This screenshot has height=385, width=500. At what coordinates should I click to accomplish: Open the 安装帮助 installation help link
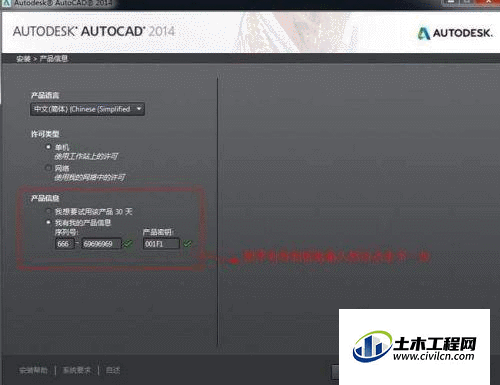coord(33,370)
